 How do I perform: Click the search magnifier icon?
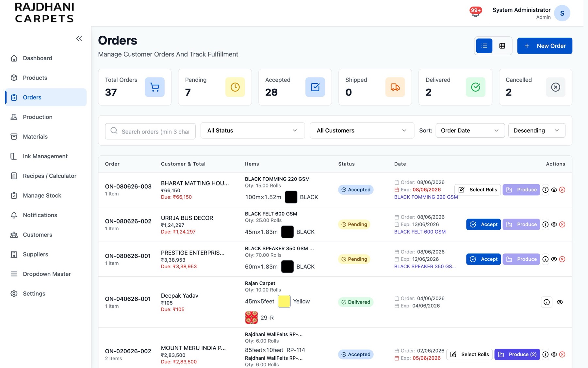(114, 131)
